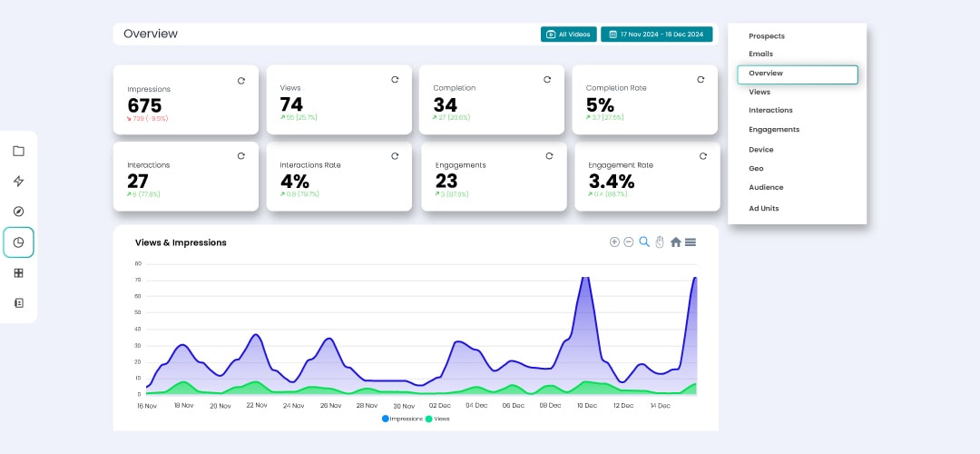Click the lightning bolt sidebar icon

[18, 181]
